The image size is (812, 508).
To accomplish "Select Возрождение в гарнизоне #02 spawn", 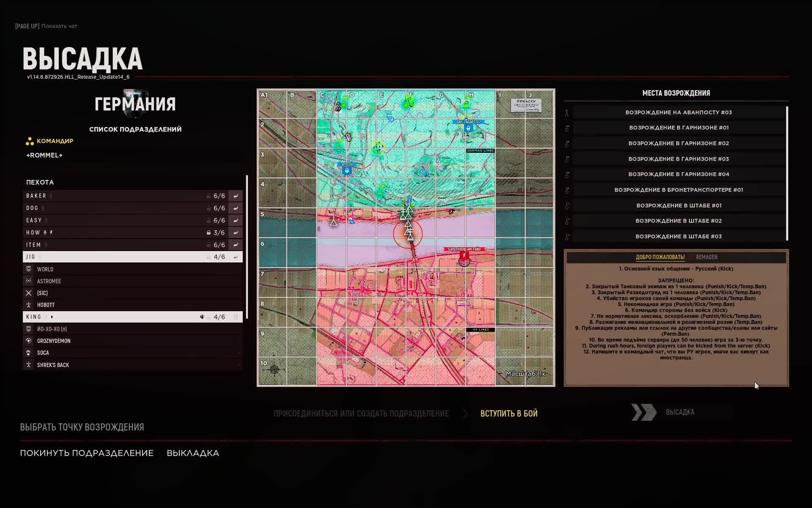I will [x=678, y=144].
